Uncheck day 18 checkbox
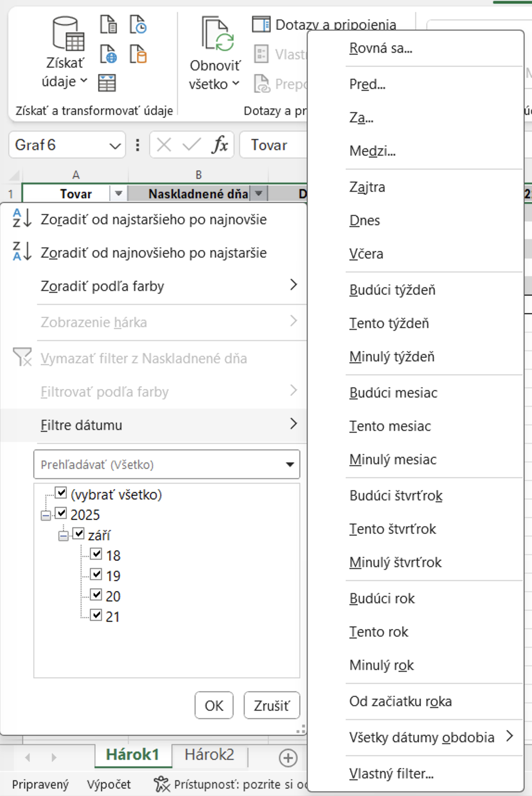The height and width of the screenshot is (796, 532). click(x=96, y=554)
